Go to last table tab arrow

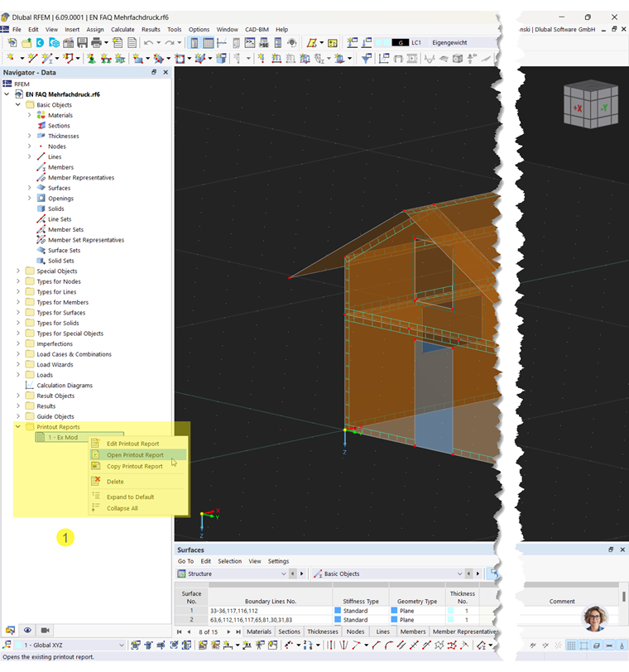238,631
